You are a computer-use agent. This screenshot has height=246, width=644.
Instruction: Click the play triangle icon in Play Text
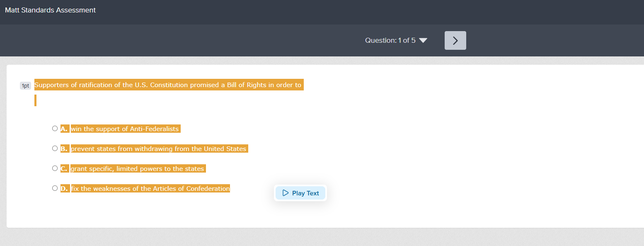[x=285, y=193]
